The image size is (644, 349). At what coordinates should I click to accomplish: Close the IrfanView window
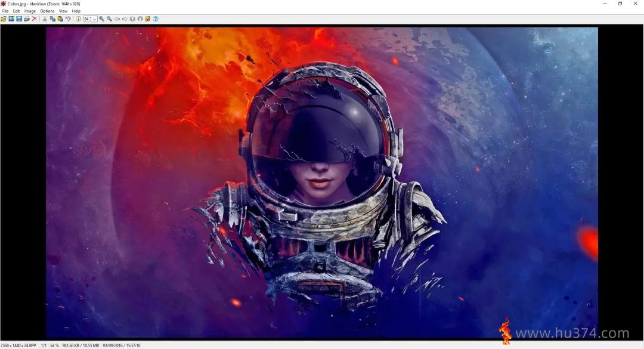click(636, 4)
